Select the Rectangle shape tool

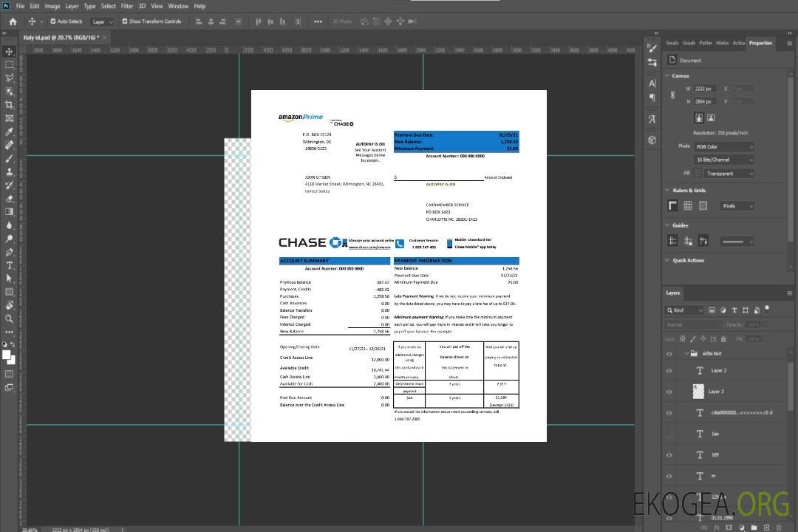pyautogui.click(x=9, y=292)
